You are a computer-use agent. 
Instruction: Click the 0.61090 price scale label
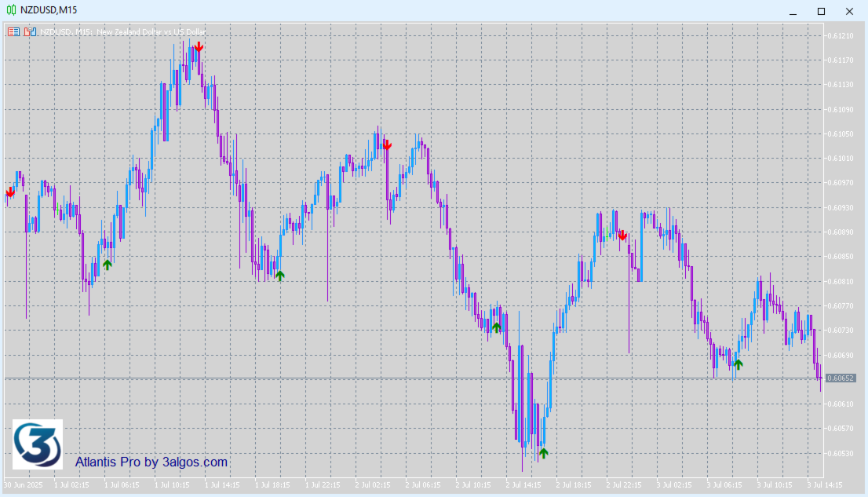(841, 110)
